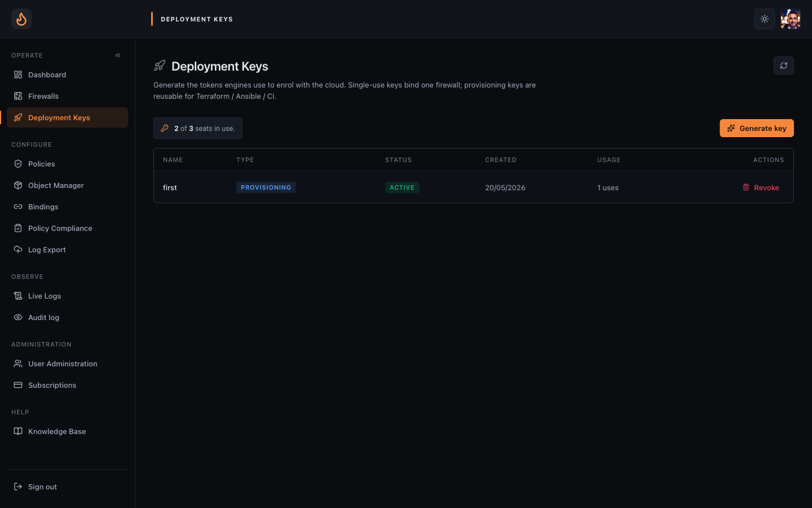812x508 pixels.
Task: Click the Object Manager cube icon
Action: pos(18,185)
